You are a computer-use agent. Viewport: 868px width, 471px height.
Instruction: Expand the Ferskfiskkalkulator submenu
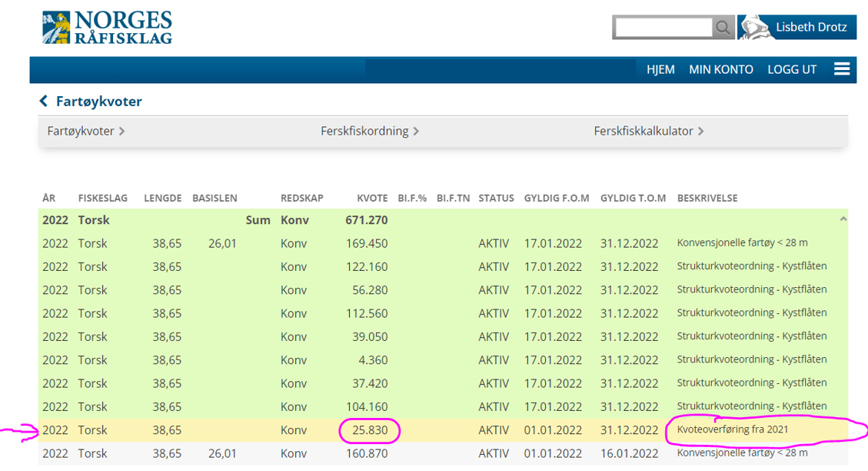[649, 131]
